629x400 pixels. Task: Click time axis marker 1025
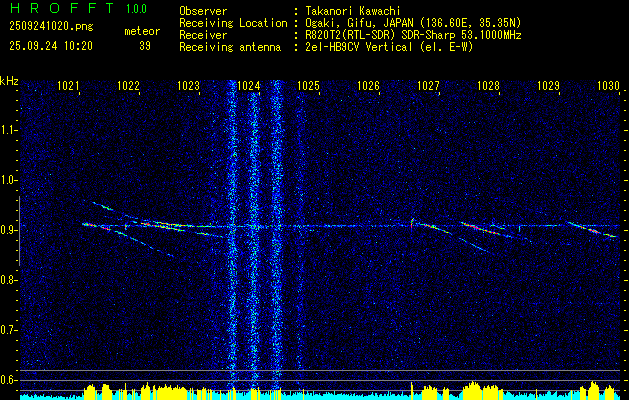[308, 86]
